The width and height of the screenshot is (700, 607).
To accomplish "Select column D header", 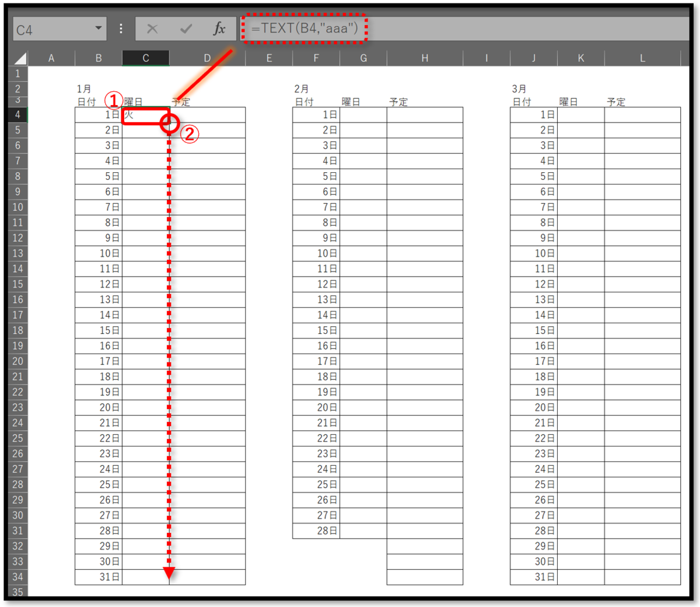I will [x=207, y=58].
